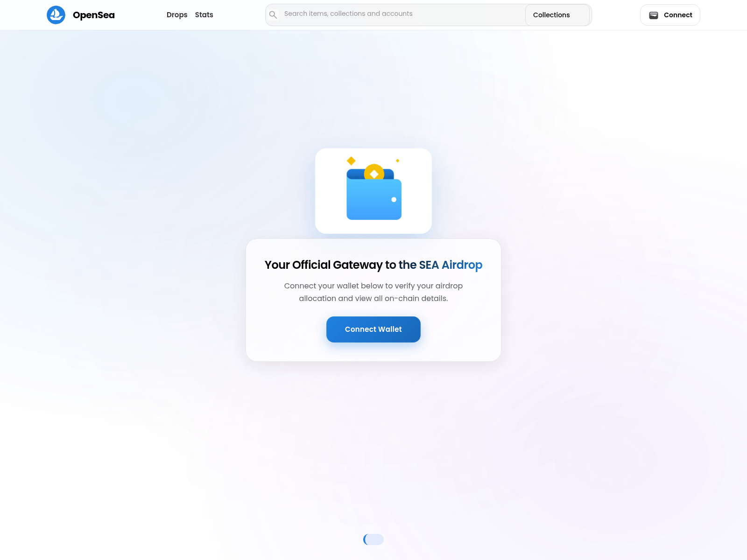Click the blue wallet illustration card
Image resolution: width=747 pixels, height=560 pixels.
pos(373,191)
